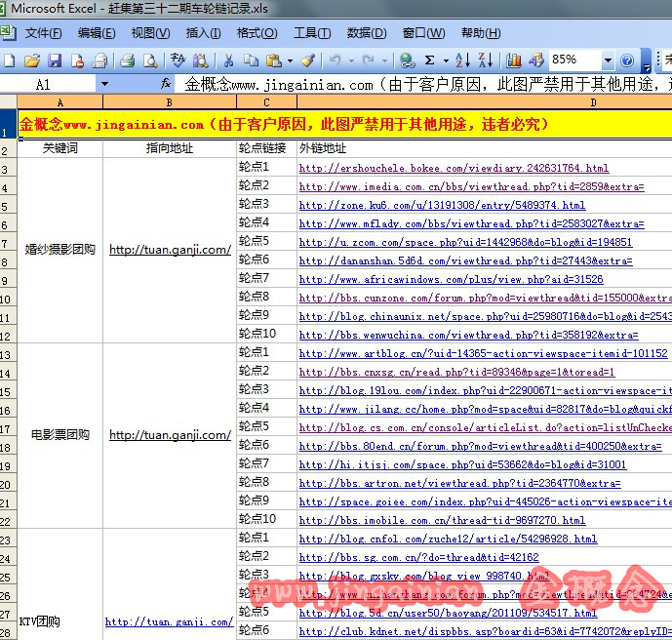Image resolution: width=672 pixels, height=640 pixels.
Task: Open the Chart Wizard icon
Action: (514, 60)
